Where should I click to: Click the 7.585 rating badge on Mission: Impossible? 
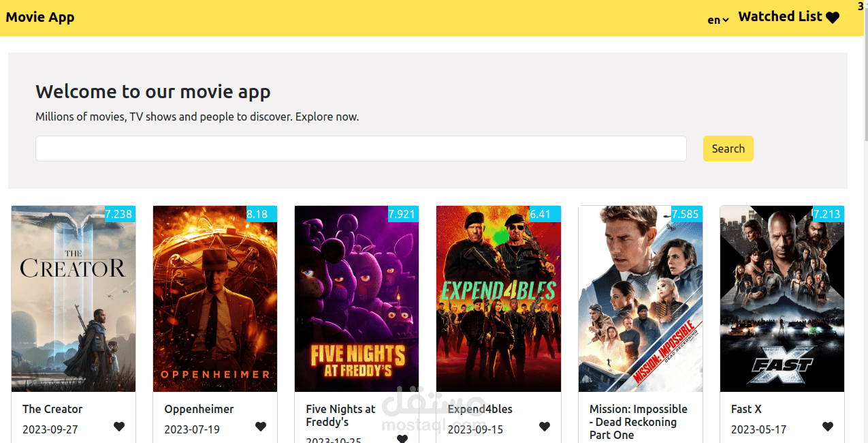click(x=686, y=214)
